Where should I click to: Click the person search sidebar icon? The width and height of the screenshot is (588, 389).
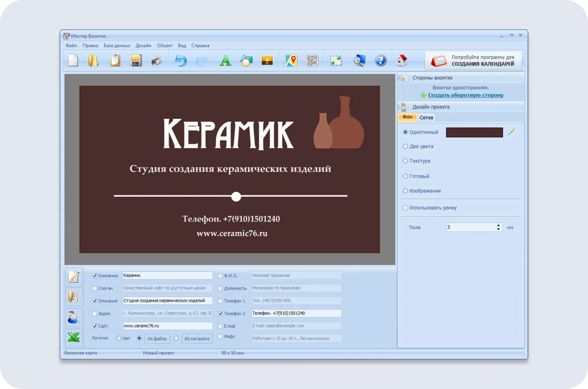[x=74, y=317]
